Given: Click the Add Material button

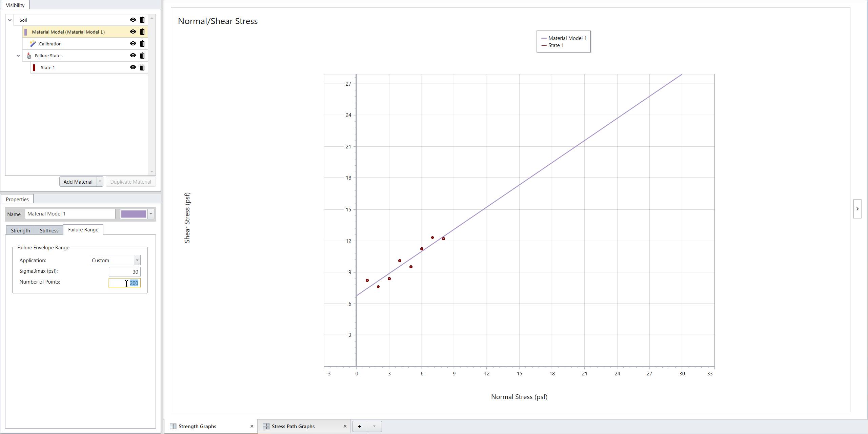Looking at the screenshot, I should (x=77, y=181).
